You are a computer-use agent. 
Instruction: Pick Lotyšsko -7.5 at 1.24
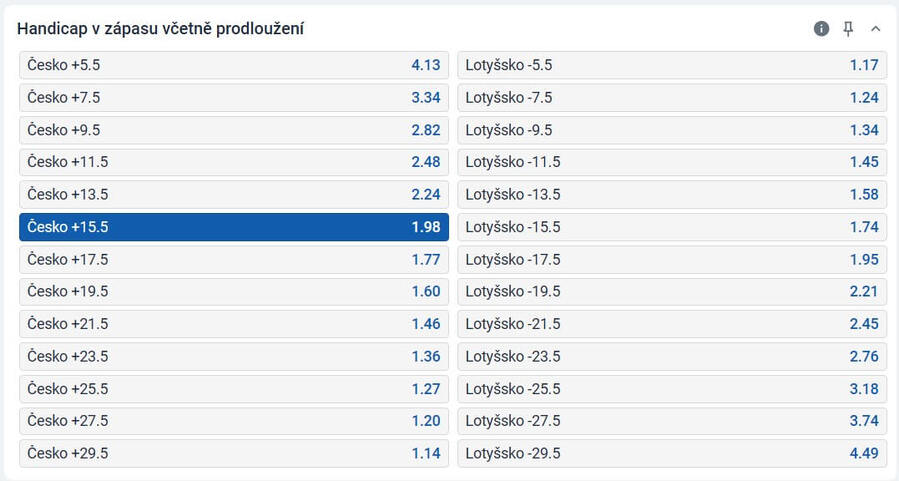point(672,97)
